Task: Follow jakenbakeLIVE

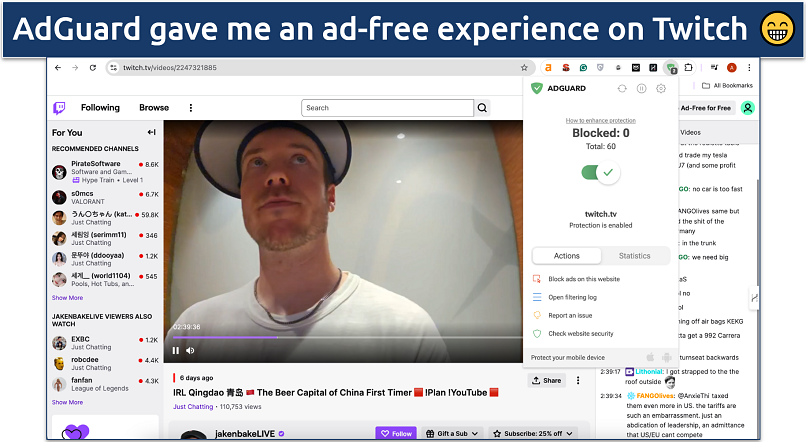Action: [x=396, y=434]
